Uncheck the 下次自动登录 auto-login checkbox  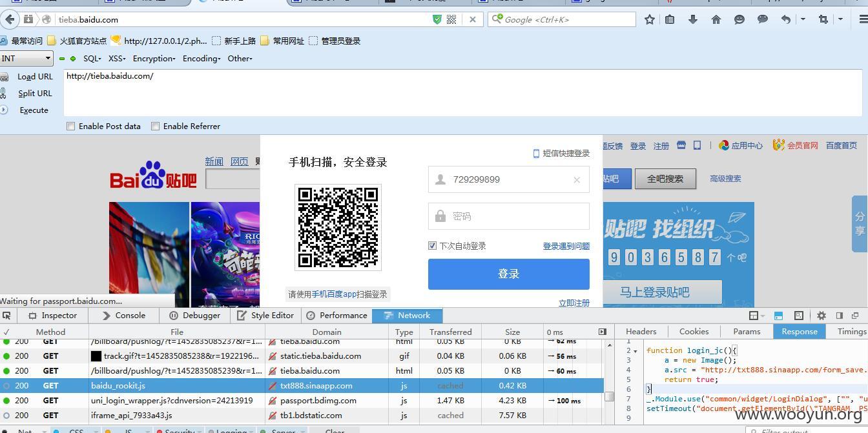(433, 245)
